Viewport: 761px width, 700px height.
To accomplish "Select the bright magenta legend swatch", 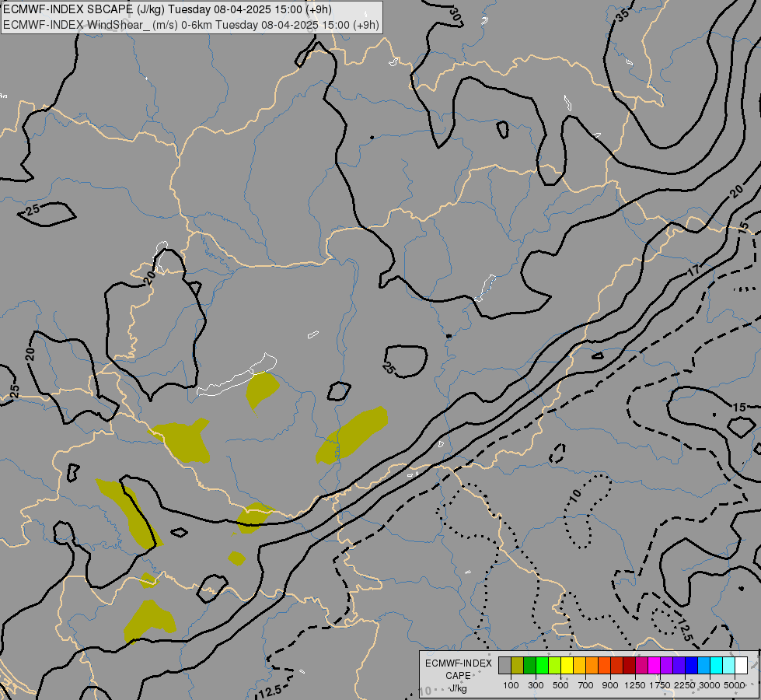I will (x=654, y=666).
